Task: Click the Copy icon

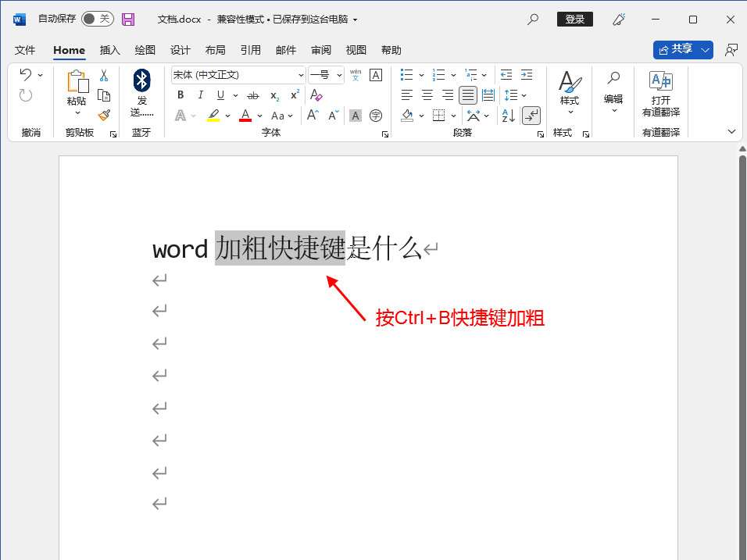Action: [x=104, y=95]
